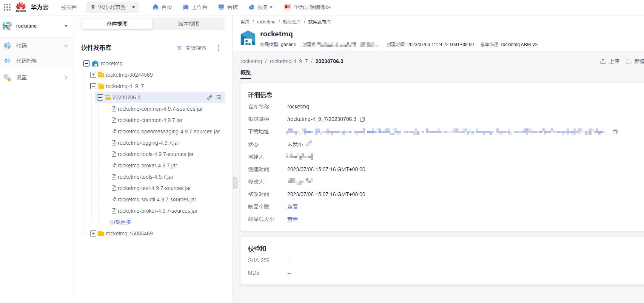
Task: Select rocketmq-test-4.9.7-sources.jar file
Action: point(154,188)
